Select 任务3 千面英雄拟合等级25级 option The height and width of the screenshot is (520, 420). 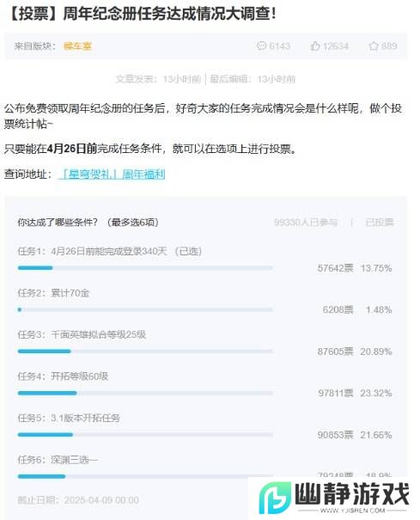coord(82,334)
